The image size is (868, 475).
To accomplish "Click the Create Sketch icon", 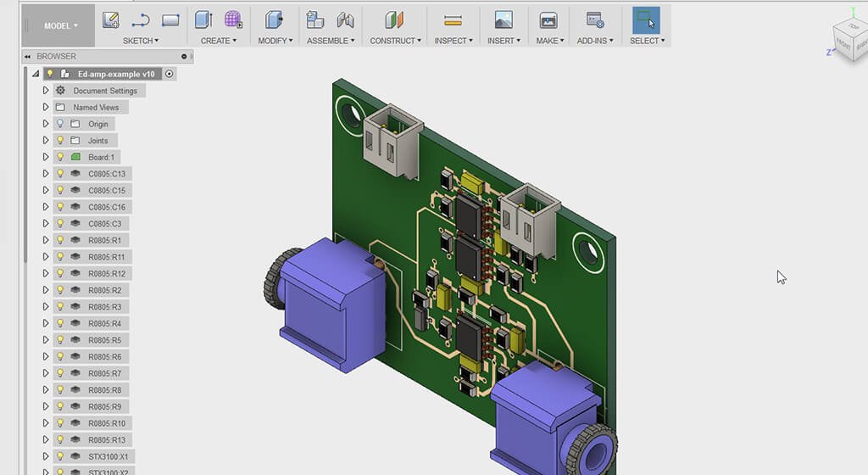I will pos(111,20).
